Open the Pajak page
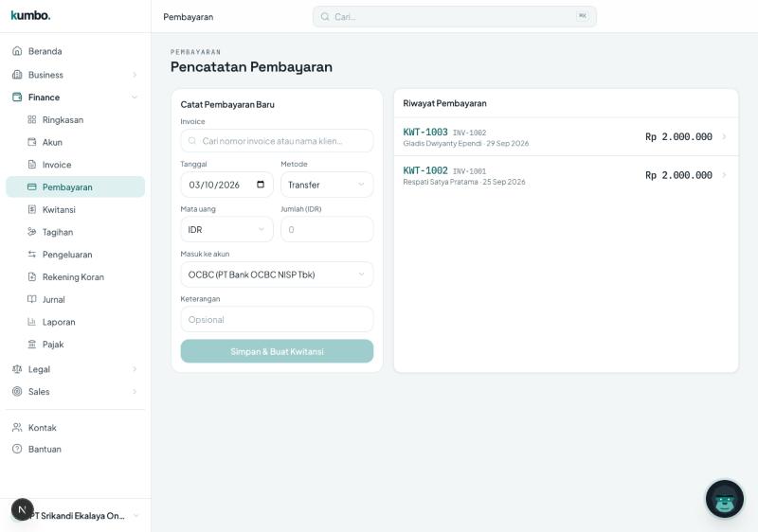 (x=76, y=345)
